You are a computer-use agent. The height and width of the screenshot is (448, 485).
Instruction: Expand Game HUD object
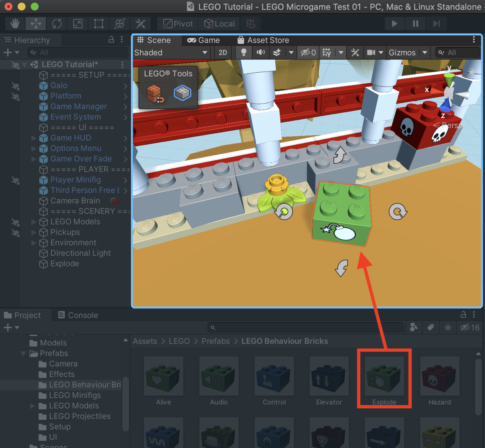34,138
